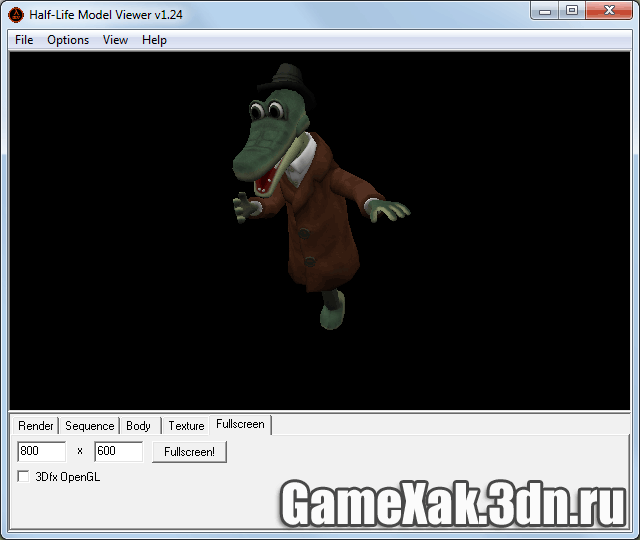Click the width field showing 800

pos(41,451)
